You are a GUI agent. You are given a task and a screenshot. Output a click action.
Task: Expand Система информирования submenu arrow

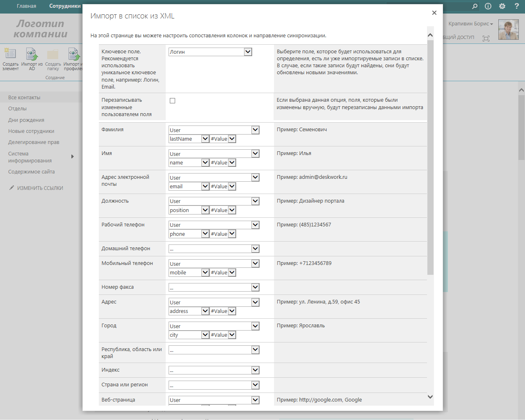73,156
